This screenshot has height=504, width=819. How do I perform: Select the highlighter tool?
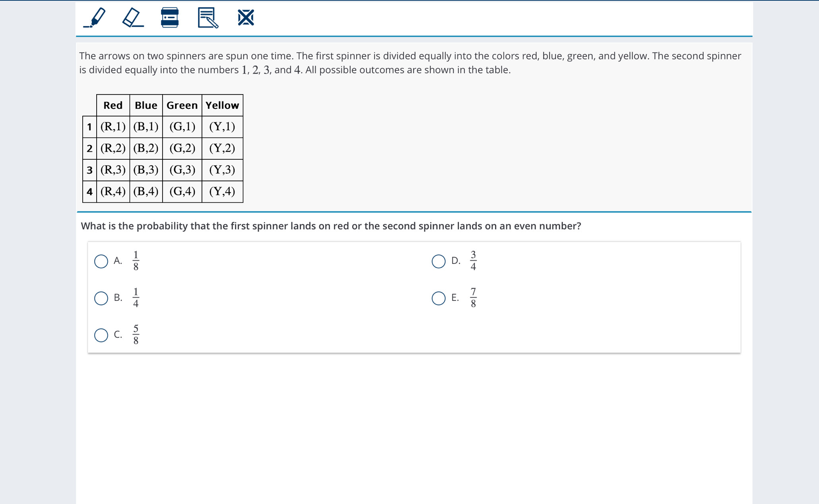(x=95, y=17)
